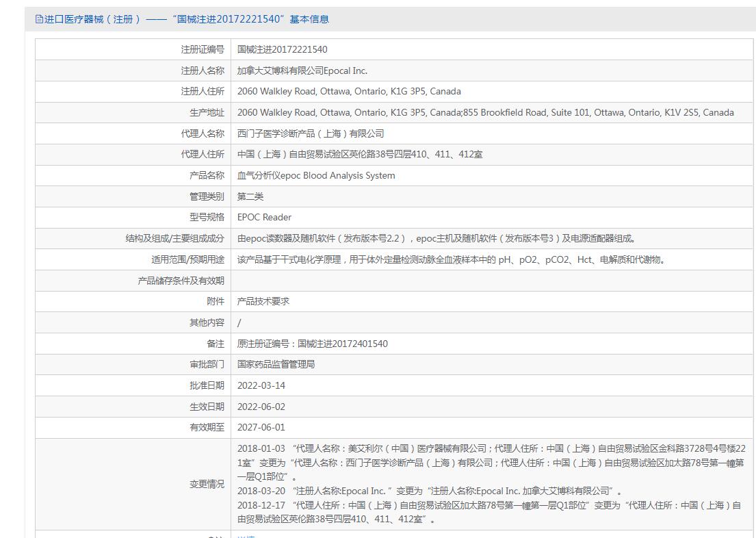Screen dimensions: 756x538
Task: Click the approving department 国家药品监督管理局
Action: [x=276, y=364]
